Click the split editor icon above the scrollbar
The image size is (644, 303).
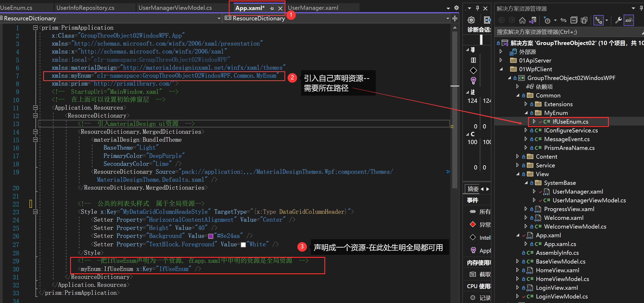coord(455,19)
